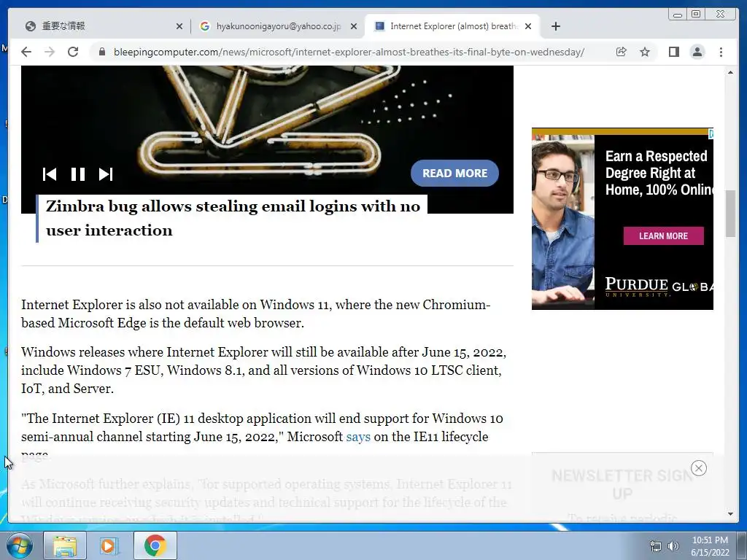Switch to the 重要な情報 tab
The height and width of the screenshot is (560, 747).
pyautogui.click(x=101, y=26)
